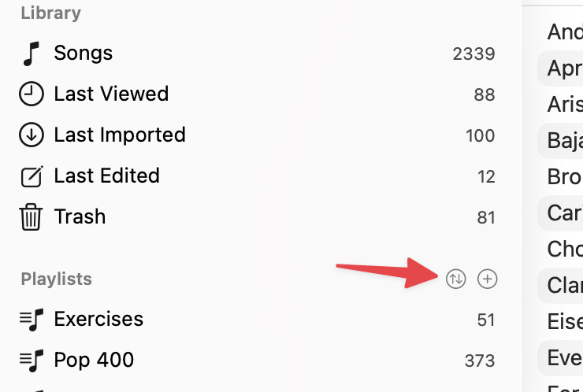Select Last Imported in sidebar
This screenshot has height=392, width=583.
pos(120,135)
